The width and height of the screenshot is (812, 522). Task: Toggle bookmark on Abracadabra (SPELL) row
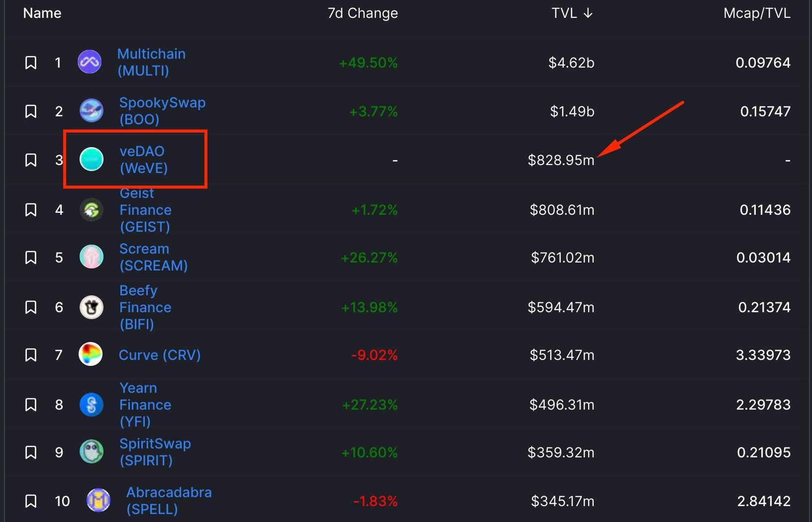click(31, 501)
